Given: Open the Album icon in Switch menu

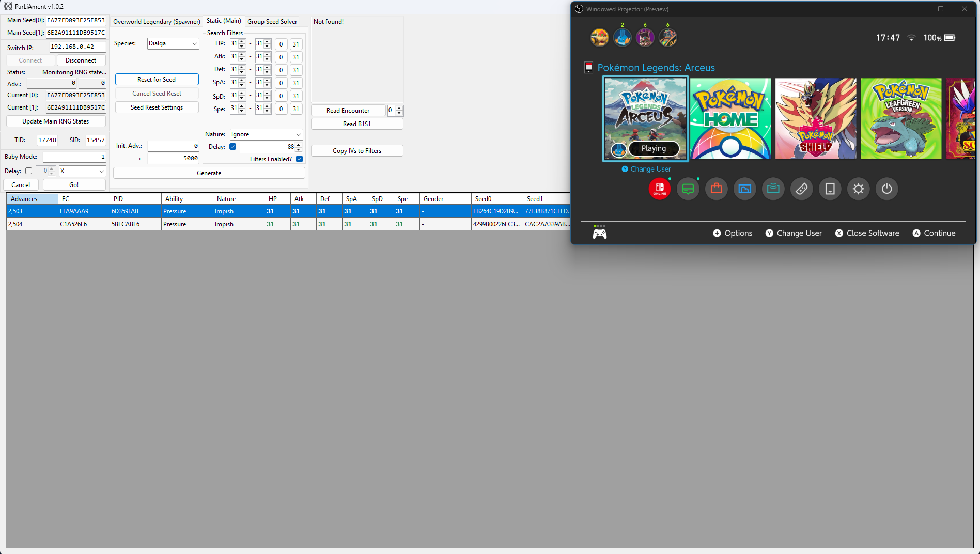Looking at the screenshot, I should coord(744,189).
